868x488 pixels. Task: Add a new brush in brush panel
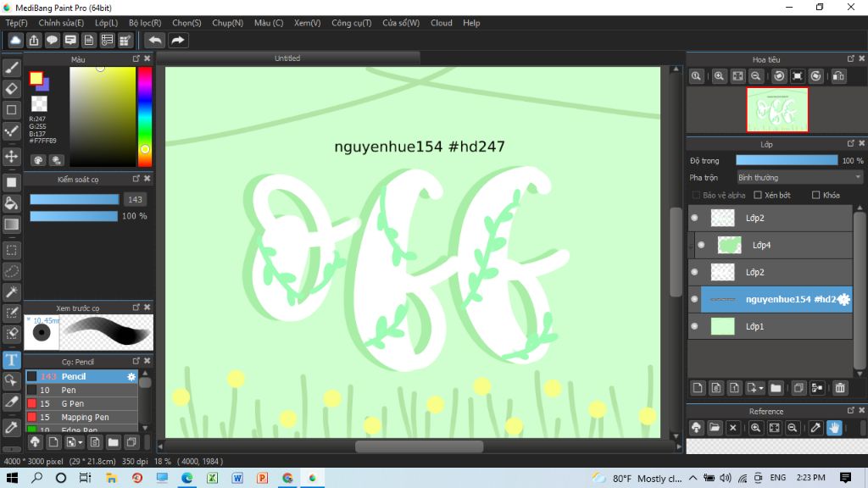pyautogui.click(x=53, y=442)
